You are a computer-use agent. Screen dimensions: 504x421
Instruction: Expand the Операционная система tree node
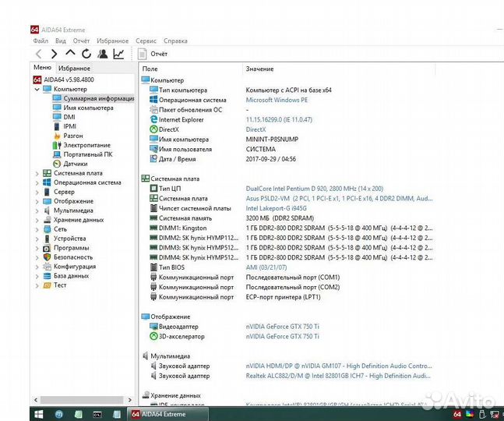(x=37, y=182)
